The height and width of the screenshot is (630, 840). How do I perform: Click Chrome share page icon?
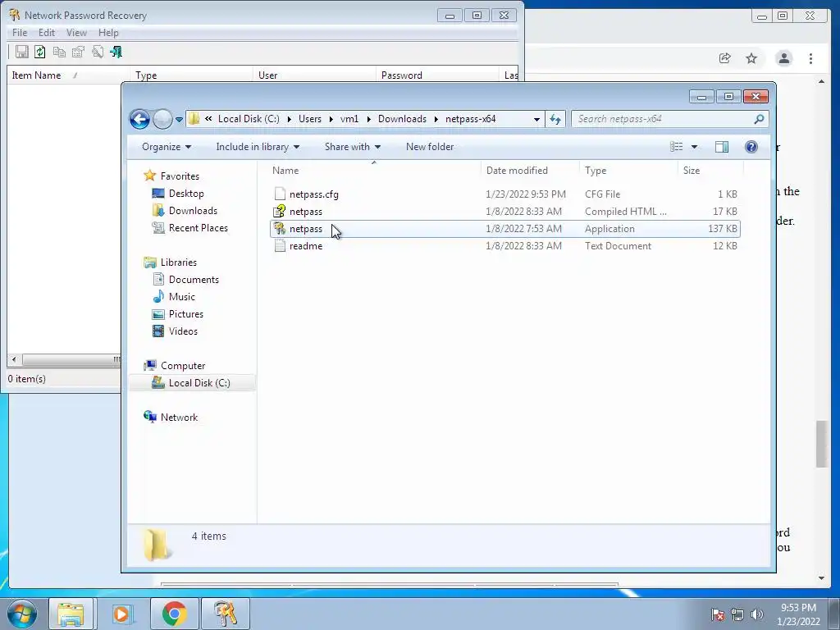pos(725,58)
